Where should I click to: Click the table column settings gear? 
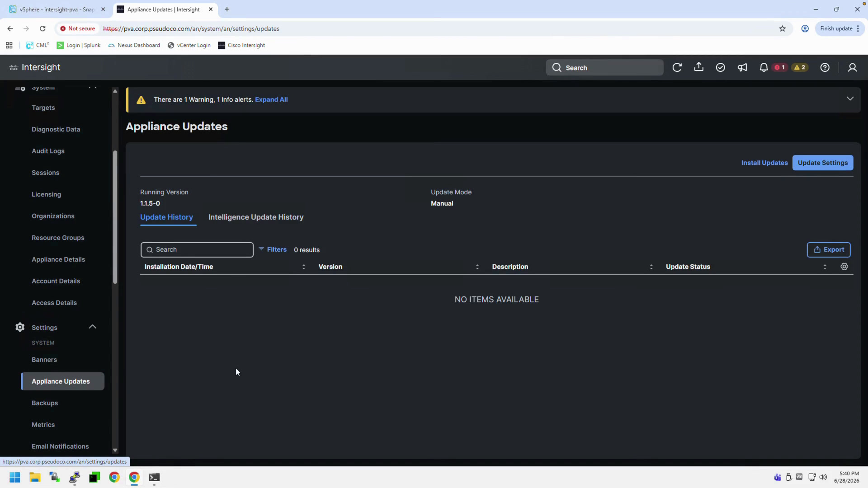tap(844, 267)
